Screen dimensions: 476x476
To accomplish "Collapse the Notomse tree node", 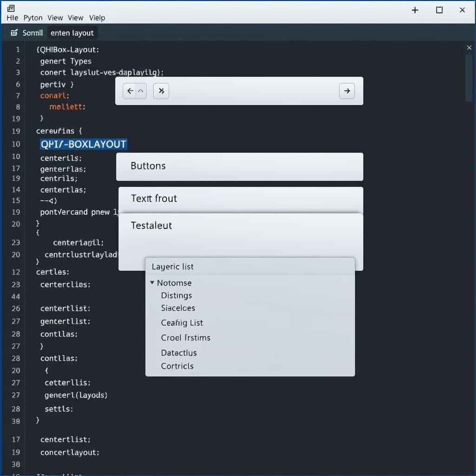I will (152, 283).
